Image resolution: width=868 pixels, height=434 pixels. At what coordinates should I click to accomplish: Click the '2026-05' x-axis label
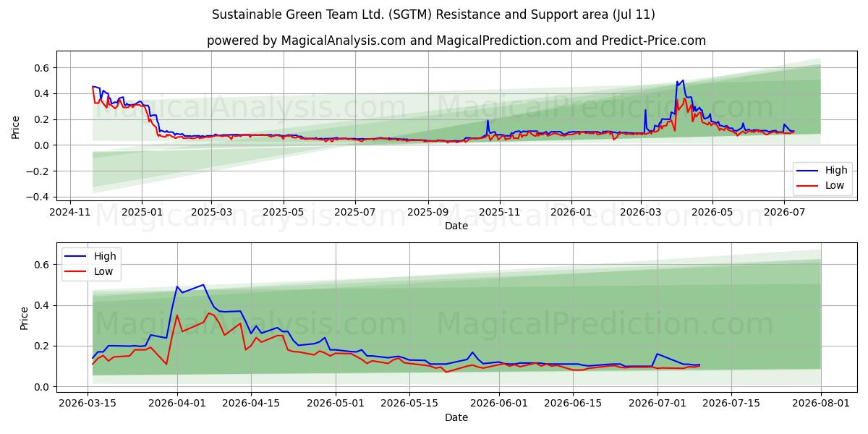712,213
